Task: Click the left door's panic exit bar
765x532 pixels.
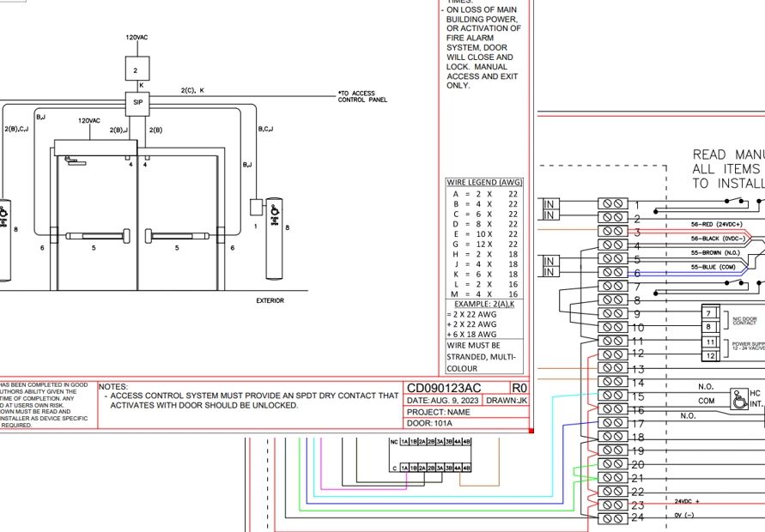Action: point(94,234)
